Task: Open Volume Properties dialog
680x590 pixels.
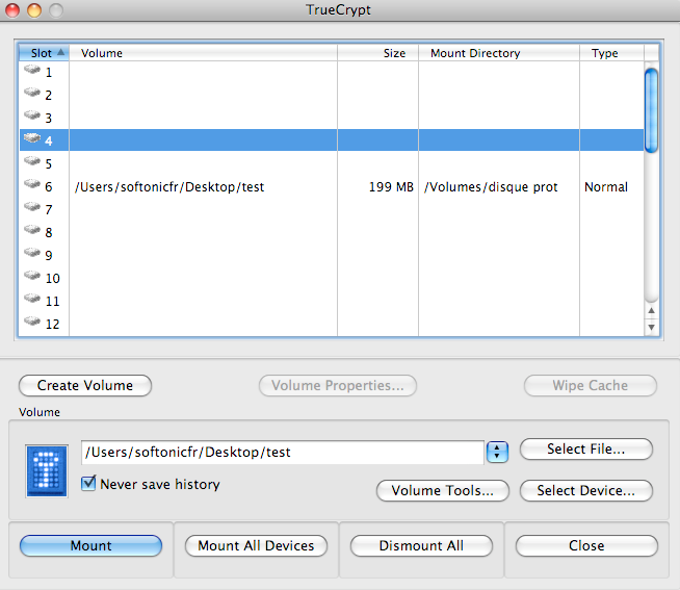Action: pyautogui.click(x=338, y=386)
